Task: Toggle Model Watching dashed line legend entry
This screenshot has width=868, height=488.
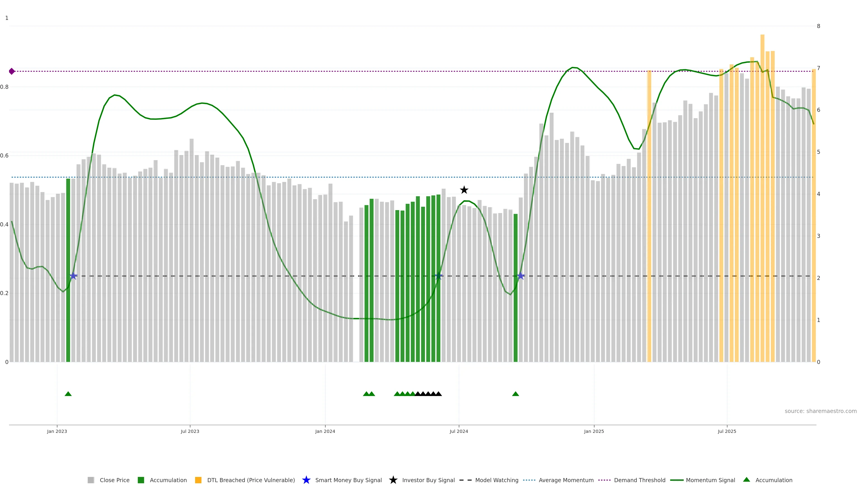Action: (x=496, y=480)
